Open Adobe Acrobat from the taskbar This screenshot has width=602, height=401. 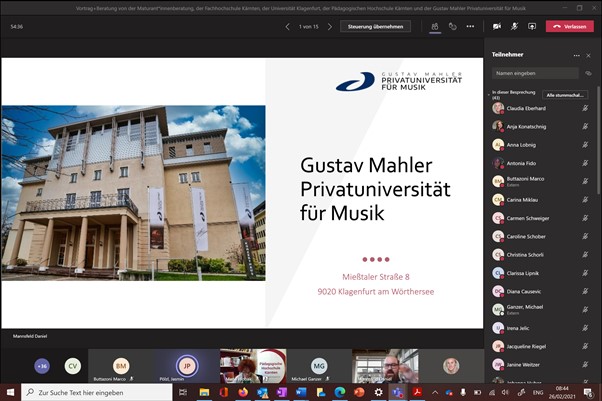click(x=417, y=392)
